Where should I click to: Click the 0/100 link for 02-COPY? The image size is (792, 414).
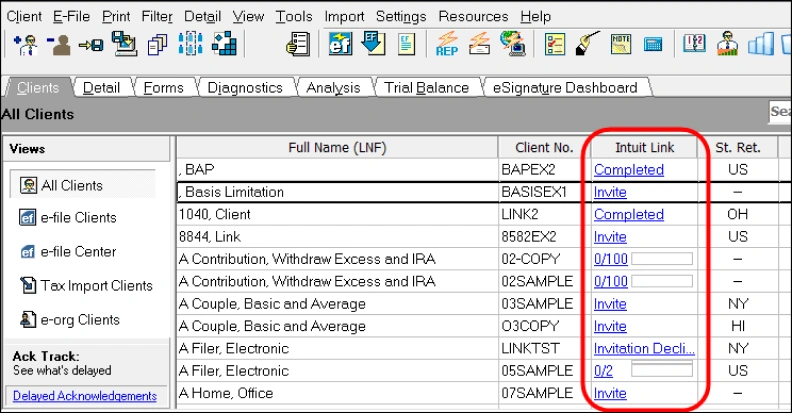pos(611,259)
